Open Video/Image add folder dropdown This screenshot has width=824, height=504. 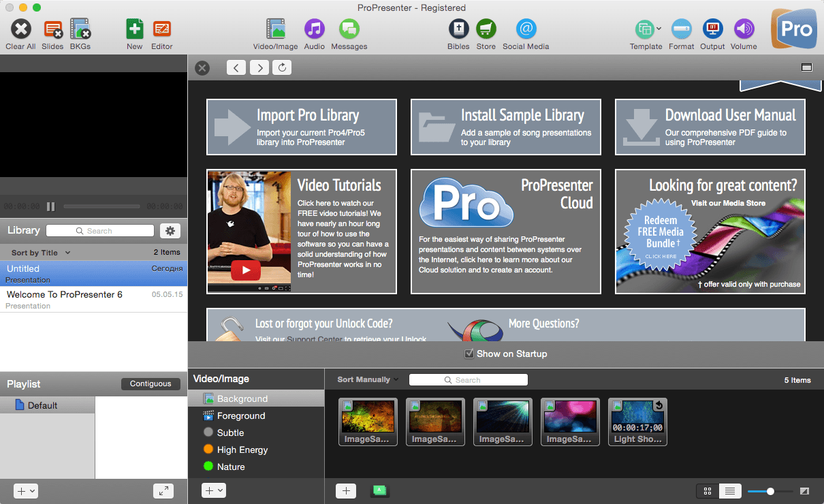[x=214, y=490]
